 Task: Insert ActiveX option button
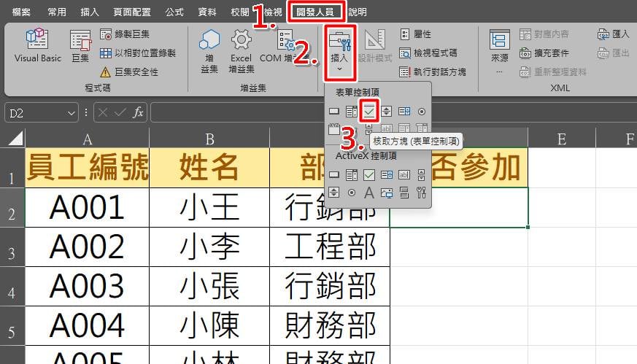click(x=352, y=193)
